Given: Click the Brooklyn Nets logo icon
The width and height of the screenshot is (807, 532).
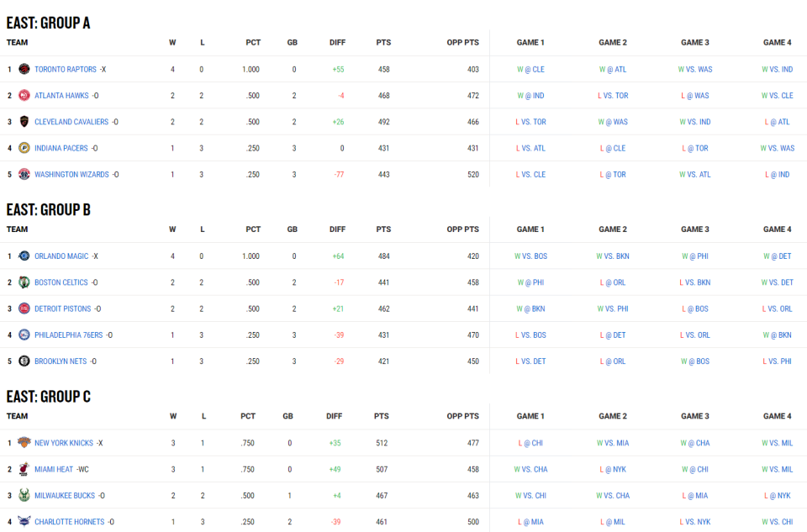Looking at the screenshot, I should [x=24, y=361].
